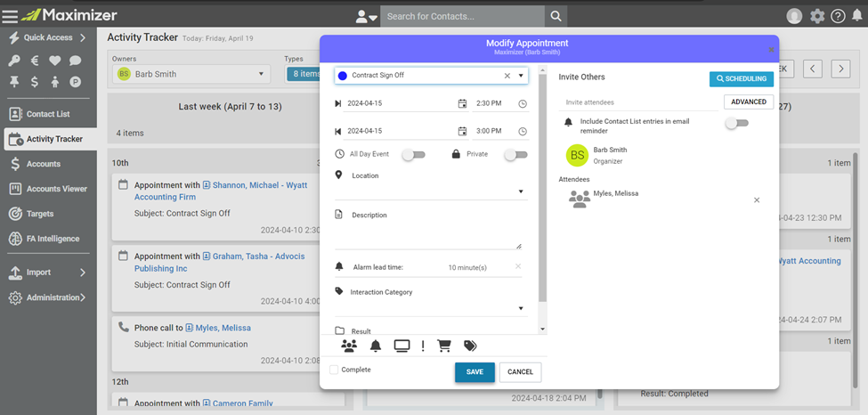Click the shopping cart icon in dialog toolbar
The height and width of the screenshot is (415, 868).
coord(444,346)
